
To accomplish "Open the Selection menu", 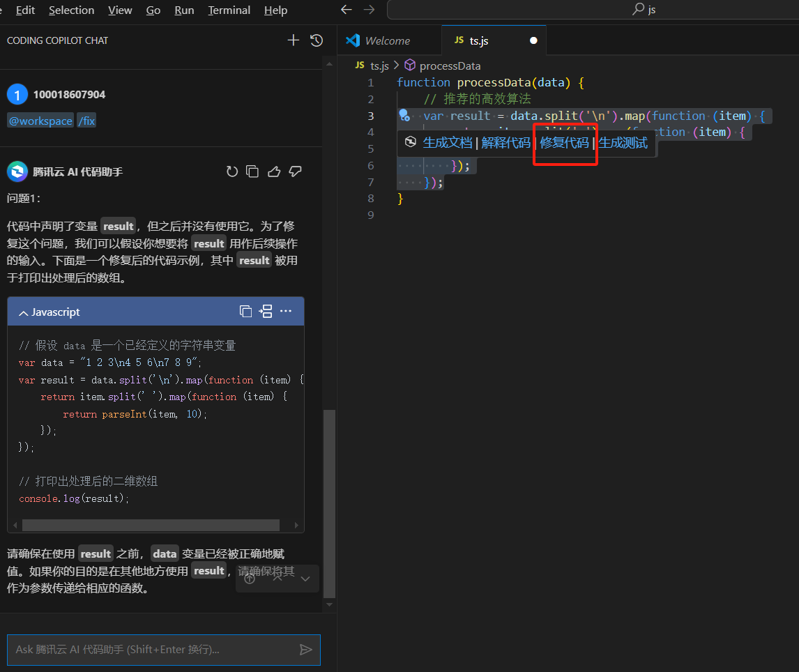I will 71,10.
